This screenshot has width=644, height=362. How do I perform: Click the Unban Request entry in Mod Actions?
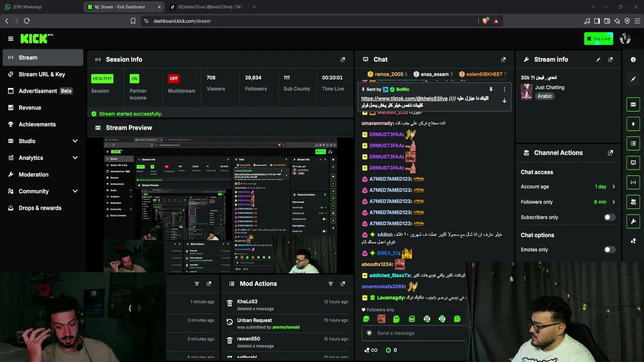coord(255,320)
